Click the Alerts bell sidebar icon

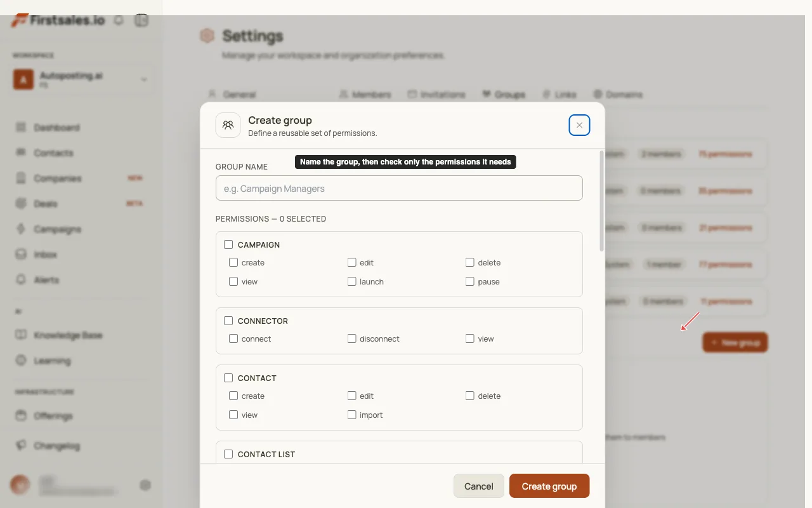21,280
